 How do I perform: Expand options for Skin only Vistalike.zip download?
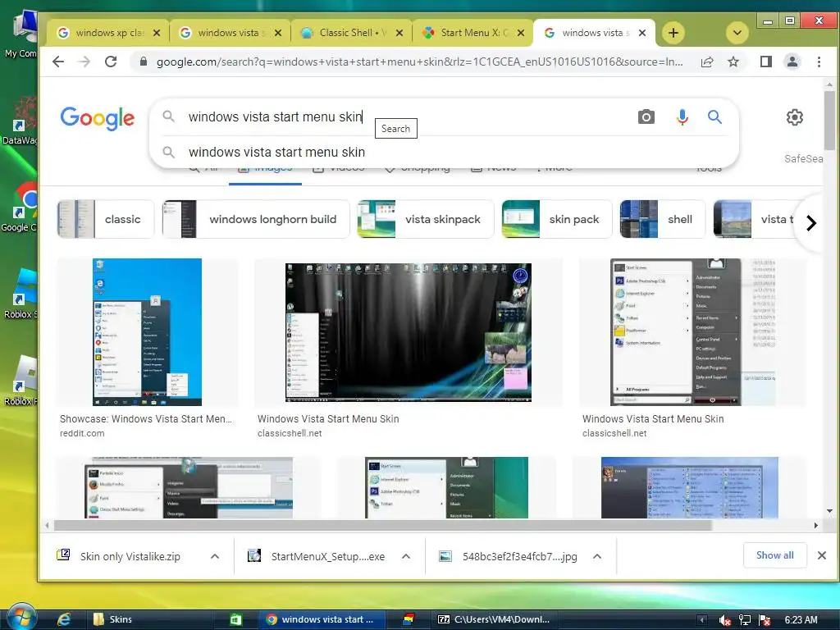pos(215,556)
